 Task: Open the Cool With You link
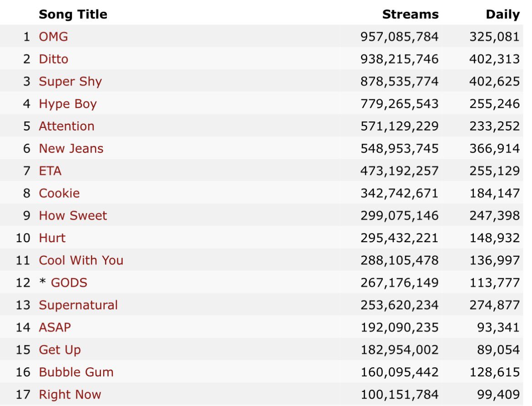click(x=81, y=260)
